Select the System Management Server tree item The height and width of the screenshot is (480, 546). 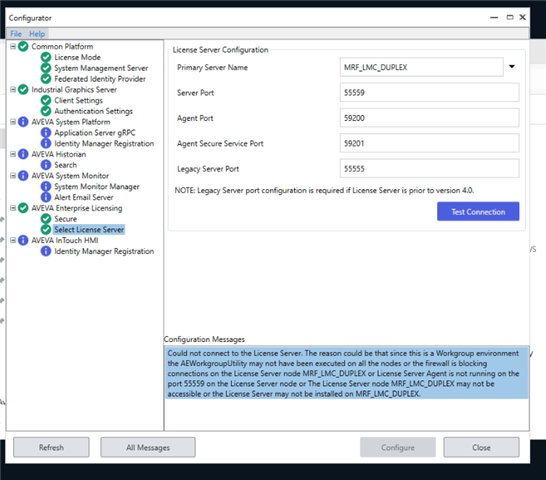coord(101,68)
